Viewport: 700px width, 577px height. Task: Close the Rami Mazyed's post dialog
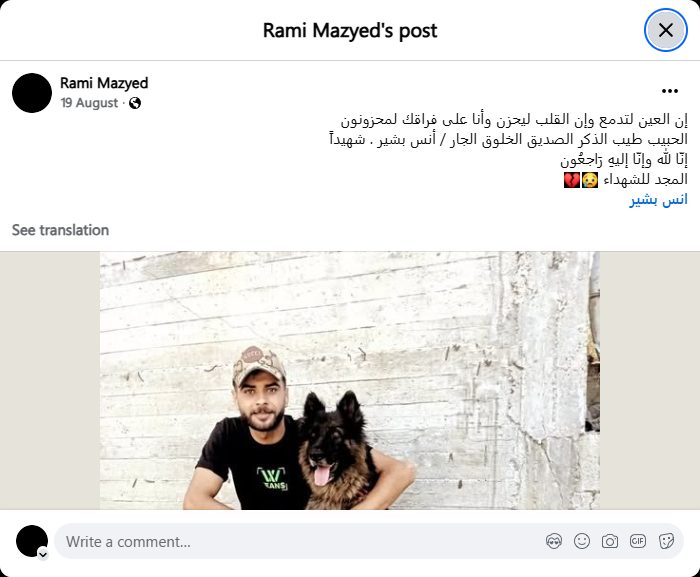pyautogui.click(x=665, y=30)
